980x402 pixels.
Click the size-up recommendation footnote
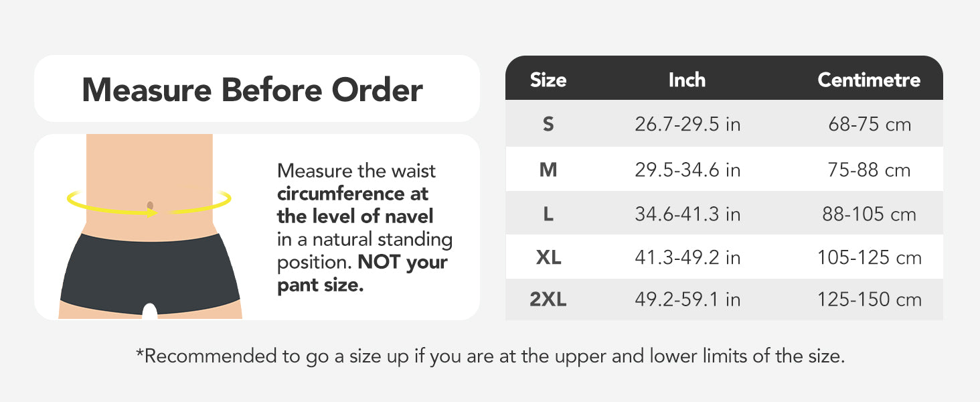tap(490, 356)
